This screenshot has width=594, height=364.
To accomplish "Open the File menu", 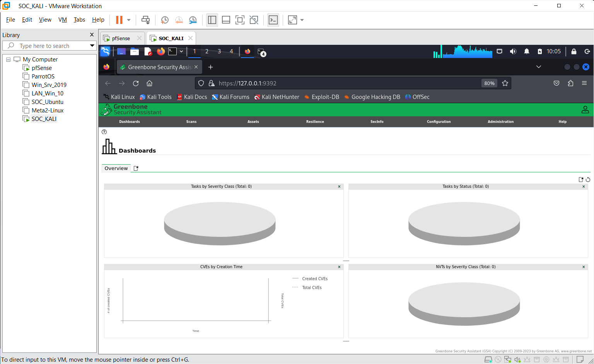I will point(10,20).
